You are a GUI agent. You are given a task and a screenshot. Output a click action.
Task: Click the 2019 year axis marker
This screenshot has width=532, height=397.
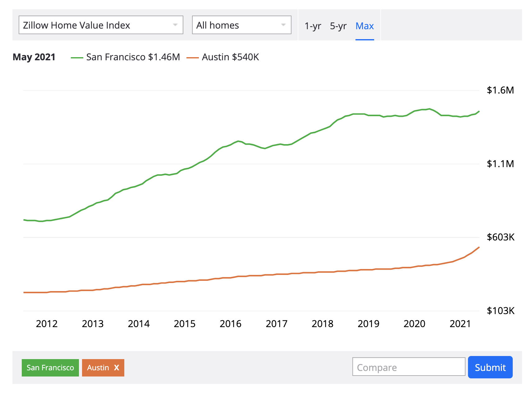pyautogui.click(x=368, y=324)
